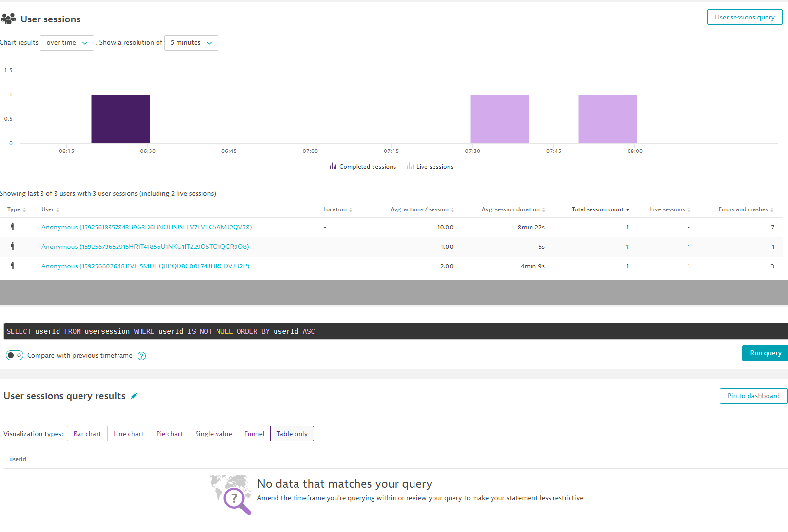Switch to Bar chart visualization

tap(87, 434)
